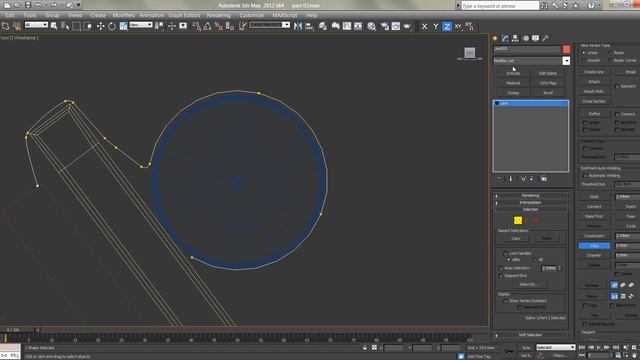The image size is (640, 360).
Task: Open the Material Editor icon
Action: click(371, 26)
